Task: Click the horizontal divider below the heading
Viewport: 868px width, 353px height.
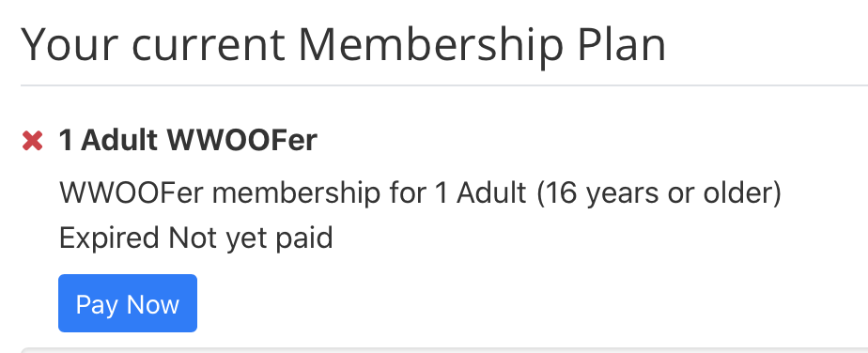Action: tap(444, 85)
